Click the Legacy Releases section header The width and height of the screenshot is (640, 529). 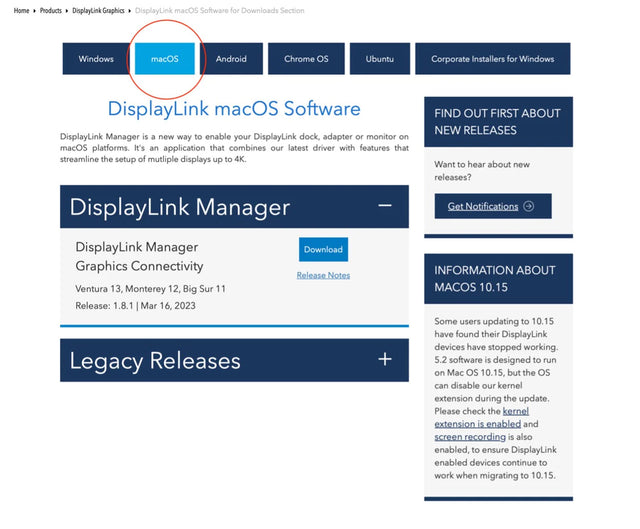234,360
